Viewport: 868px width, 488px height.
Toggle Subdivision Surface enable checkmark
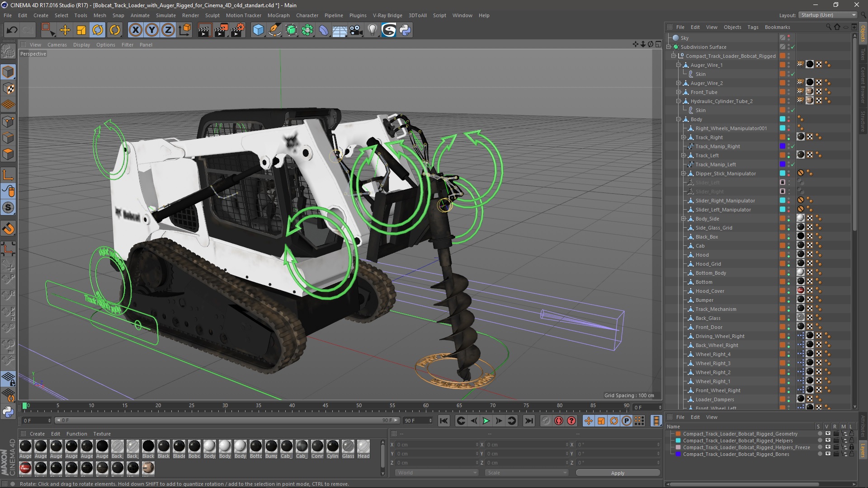click(x=793, y=47)
